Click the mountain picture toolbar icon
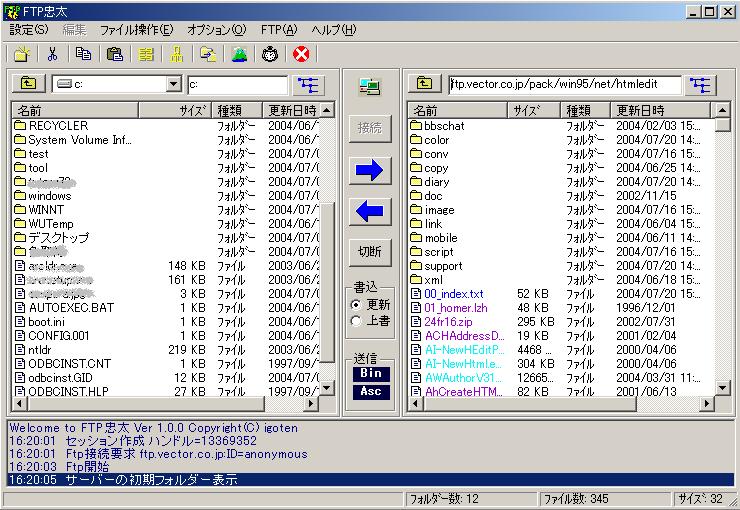Viewport: 740px width, 510px height. pos(239,54)
